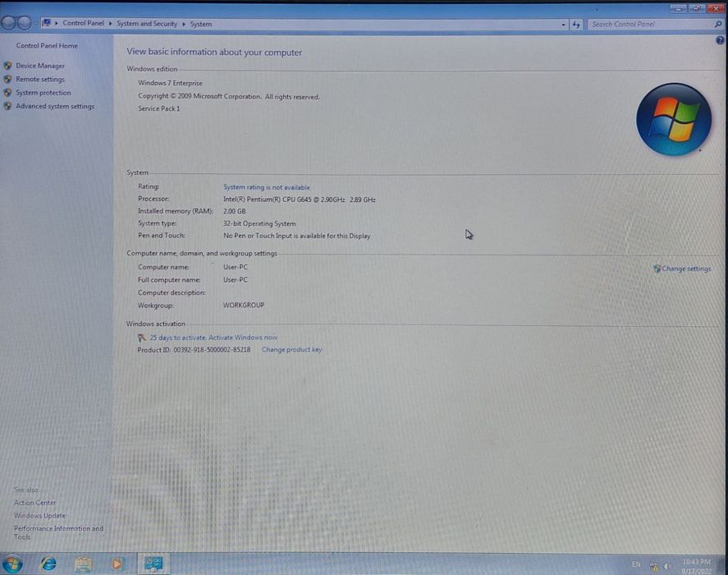
Task: Go to Control Panel Home
Action: click(x=47, y=45)
